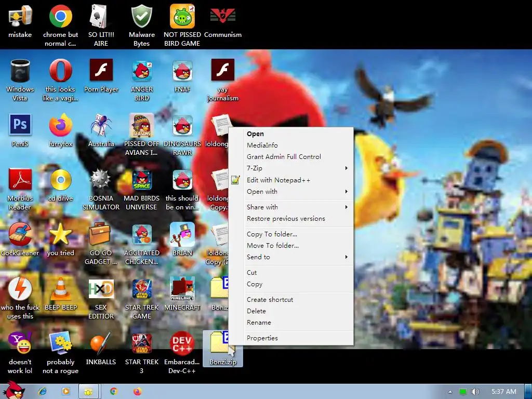Select the 'AGGITATED CHICKEN' Rio icon

coord(142,234)
